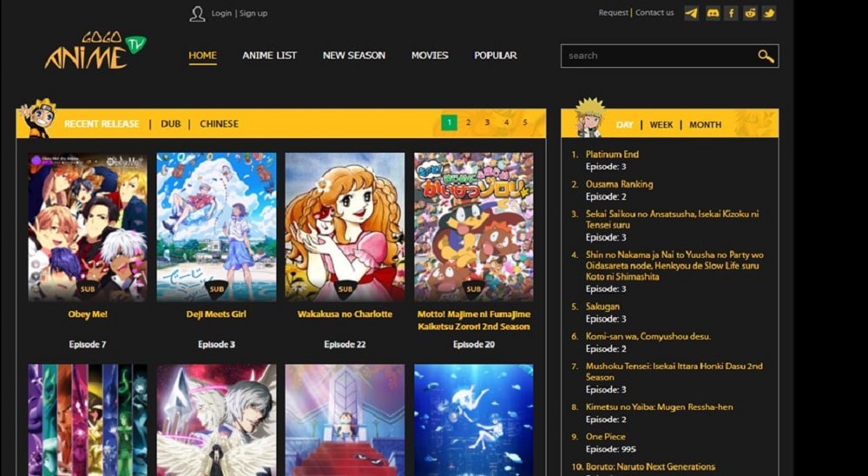Image resolution: width=868 pixels, height=476 pixels.
Task: Open the ANIME LIST menu
Action: (x=270, y=56)
